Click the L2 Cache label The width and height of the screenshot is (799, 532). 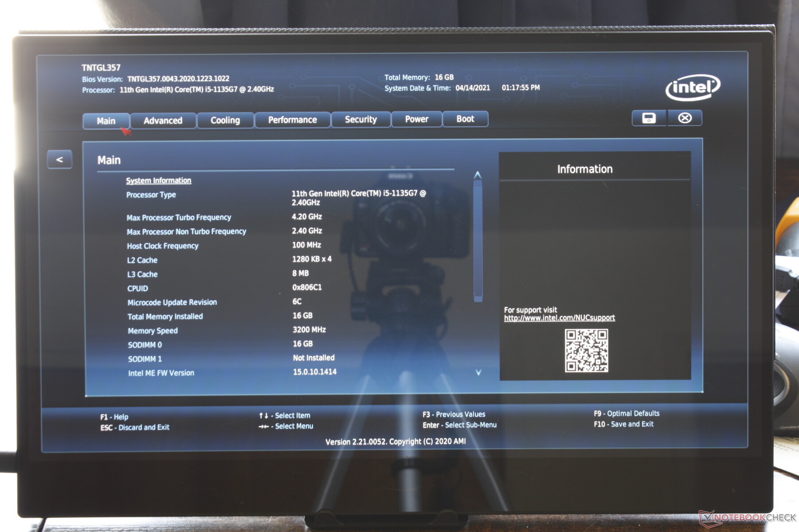click(142, 260)
